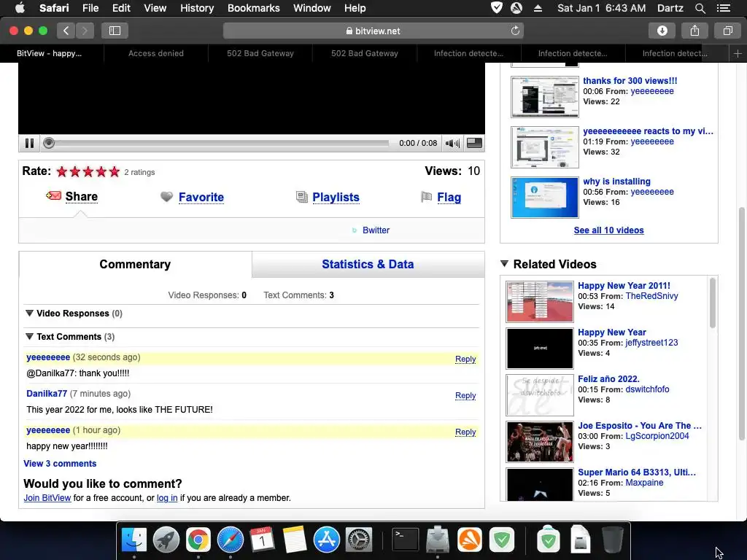The height and width of the screenshot is (560, 747).
Task: Go back with Safari back arrow
Action: (x=66, y=31)
